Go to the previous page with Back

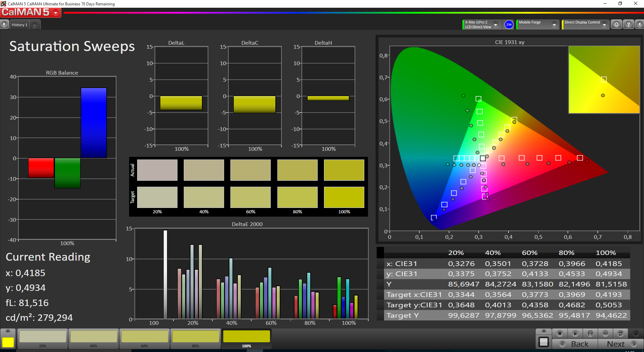point(575,344)
